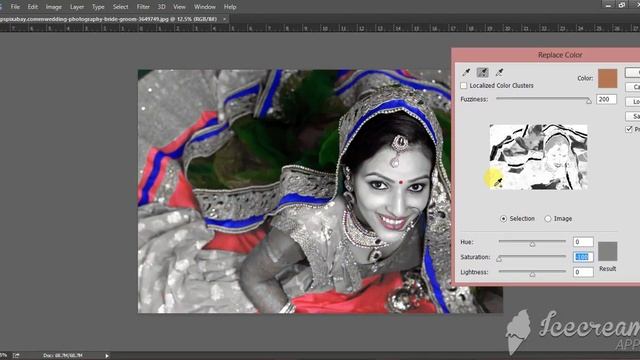Click the horizontal ruler
This screenshot has width=640, height=360.
(320, 28)
